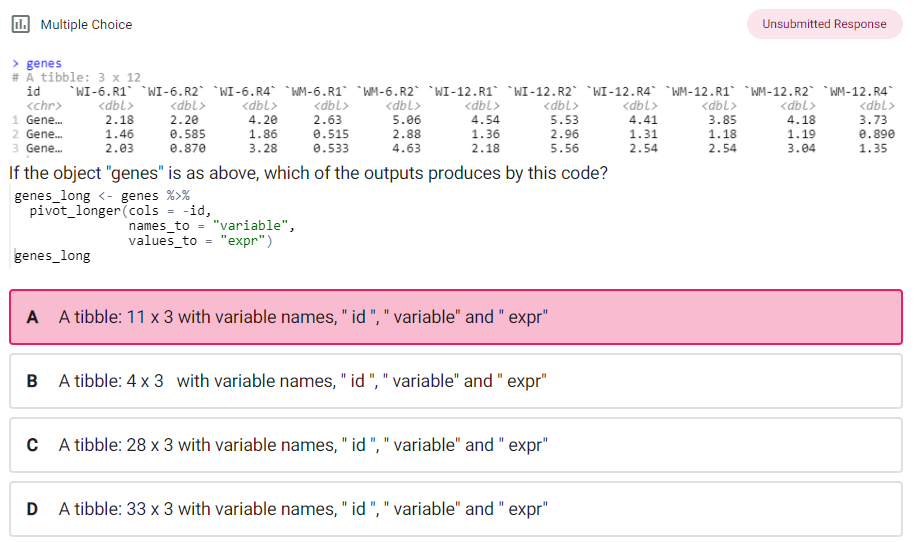Click the 'genes_long <- genes %>%' line
915x542 pixels.
coord(102,195)
